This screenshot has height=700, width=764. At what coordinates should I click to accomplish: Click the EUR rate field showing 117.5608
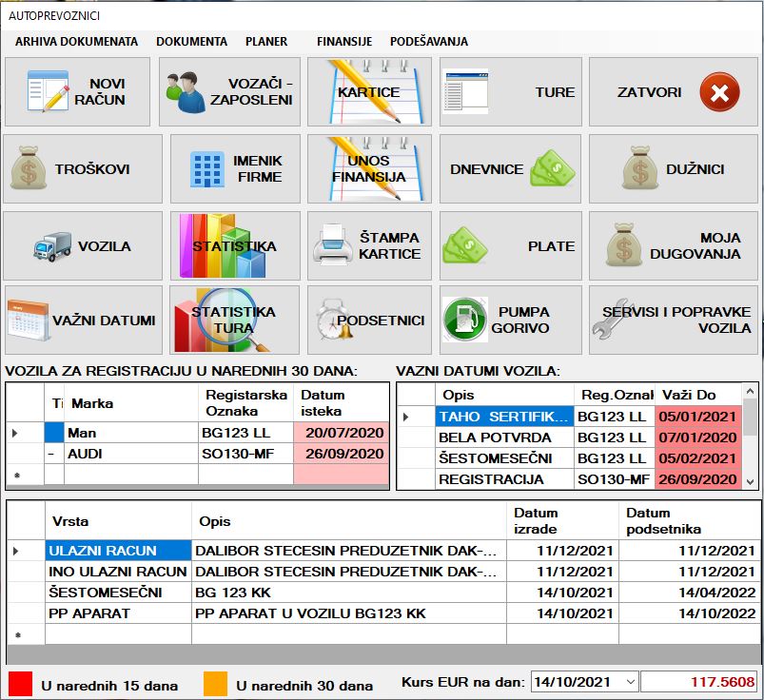click(x=700, y=682)
